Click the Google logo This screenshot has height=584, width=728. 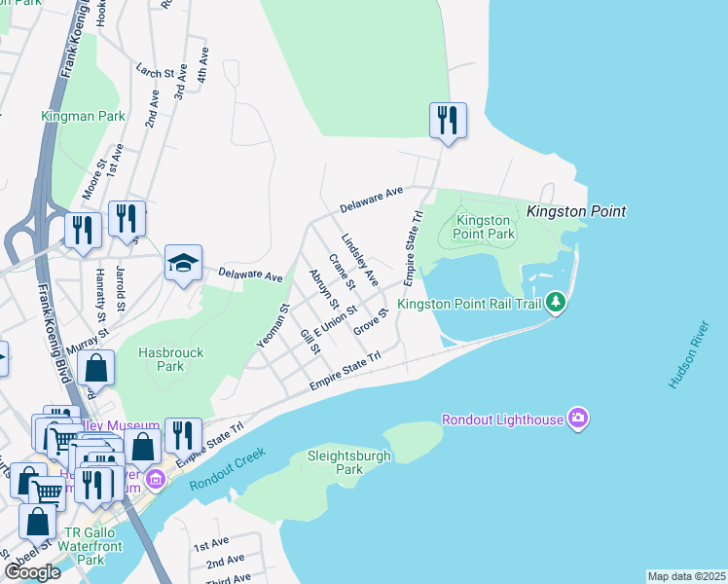(32, 572)
